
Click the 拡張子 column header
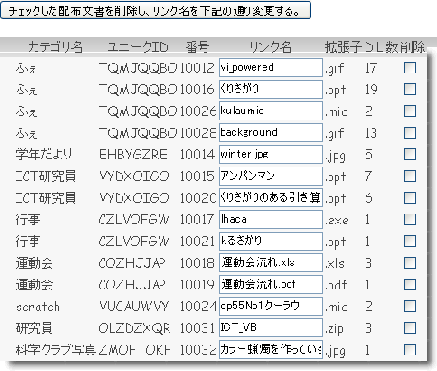(x=343, y=47)
